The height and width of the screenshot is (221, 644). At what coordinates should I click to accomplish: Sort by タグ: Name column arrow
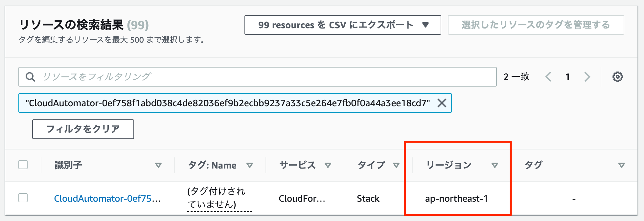(x=250, y=165)
